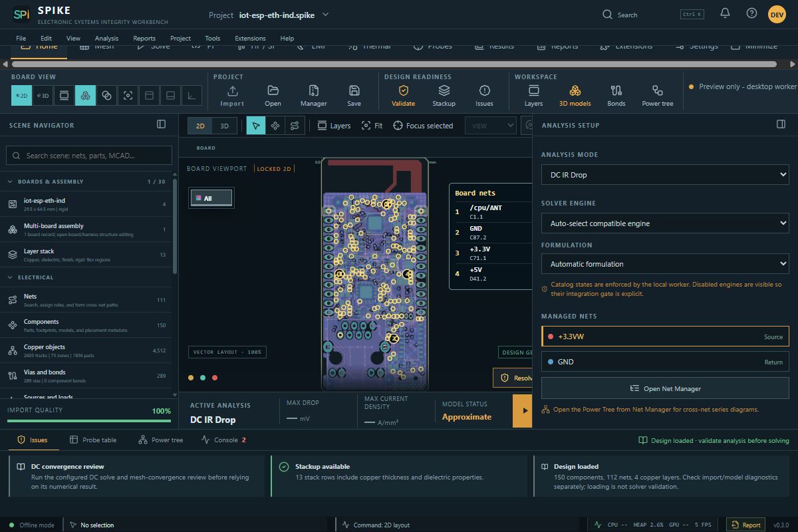Open the File menu

coord(21,38)
